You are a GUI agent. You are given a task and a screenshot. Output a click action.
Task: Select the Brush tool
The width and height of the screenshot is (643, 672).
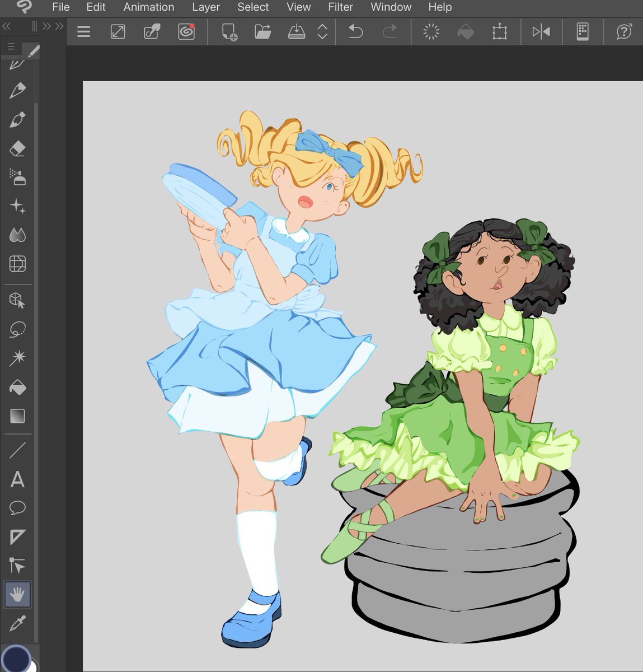tap(17, 119)
